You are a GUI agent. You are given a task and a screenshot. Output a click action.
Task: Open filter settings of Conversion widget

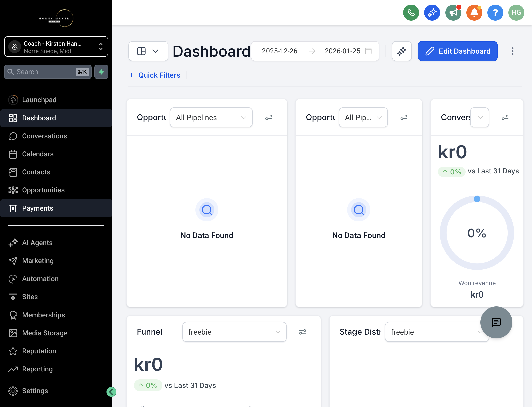click(505, 117)
